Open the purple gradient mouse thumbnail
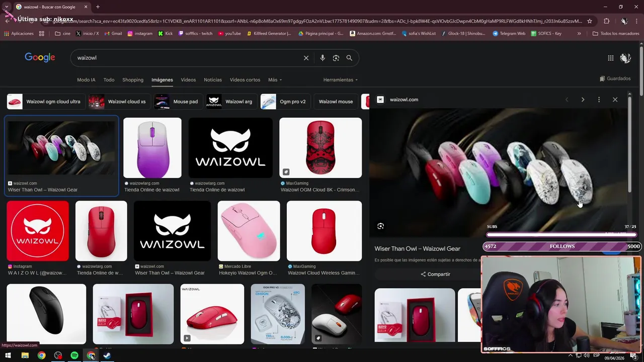This screenshot has width=644, height=362. click(152, 148)
